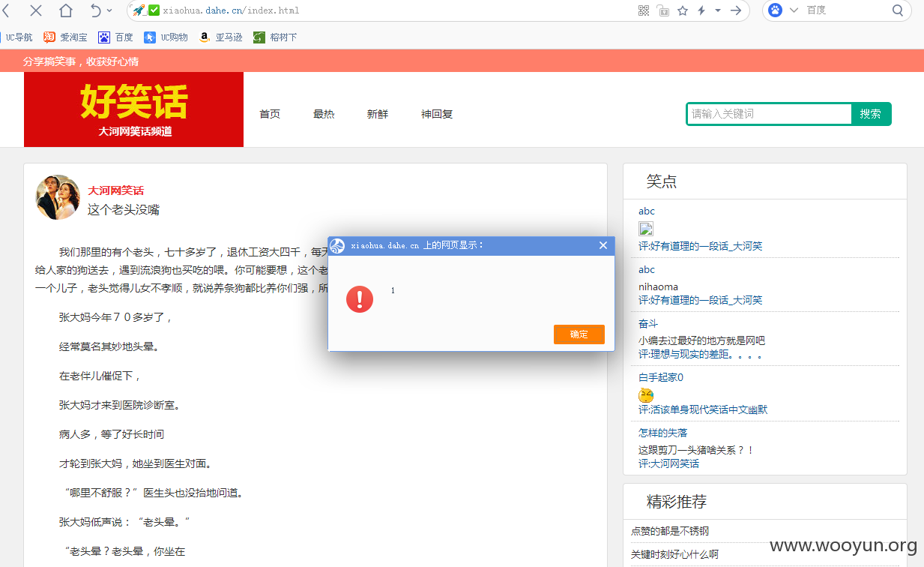Go to the browser home page icon
This screenshot has height=567, width=924.
(66, 10)
